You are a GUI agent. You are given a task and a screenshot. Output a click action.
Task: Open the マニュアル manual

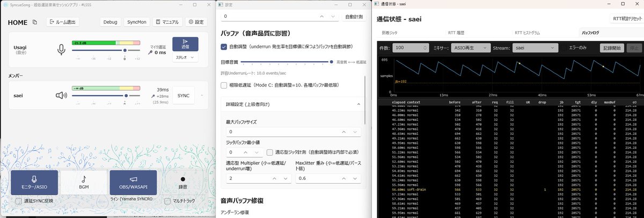(167, 22)
